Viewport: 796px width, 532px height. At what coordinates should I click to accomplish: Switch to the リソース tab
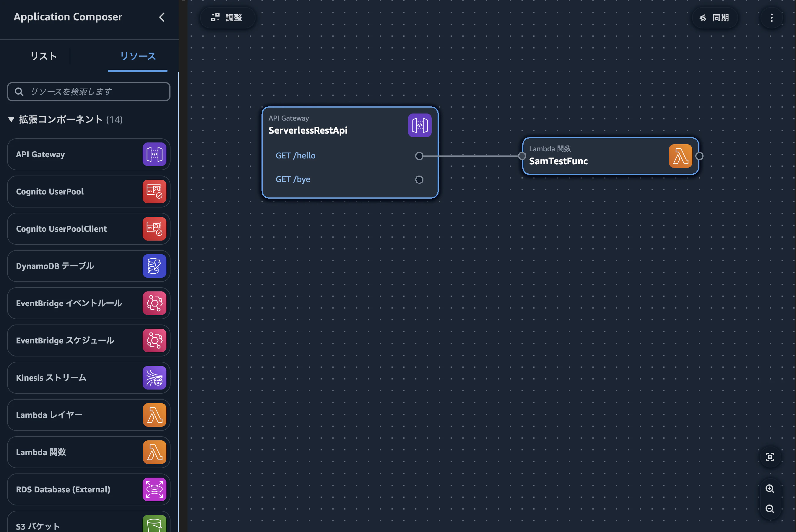click(138, 56)
